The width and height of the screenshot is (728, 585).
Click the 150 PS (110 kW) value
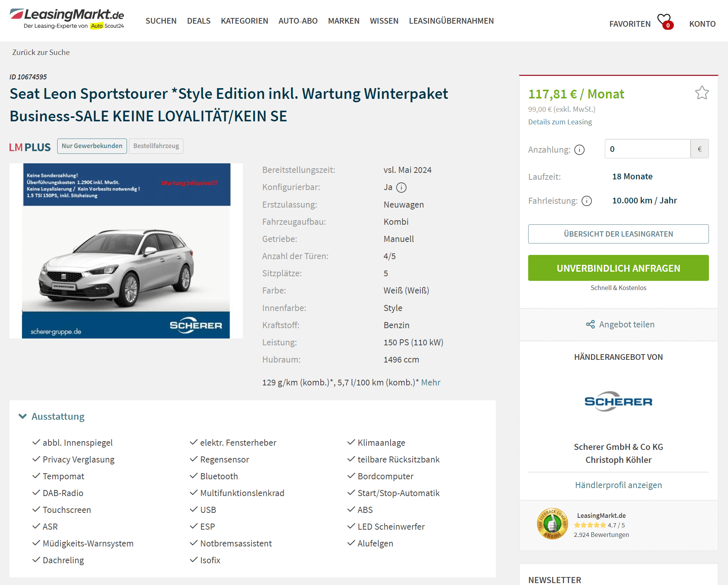point(413,342)
